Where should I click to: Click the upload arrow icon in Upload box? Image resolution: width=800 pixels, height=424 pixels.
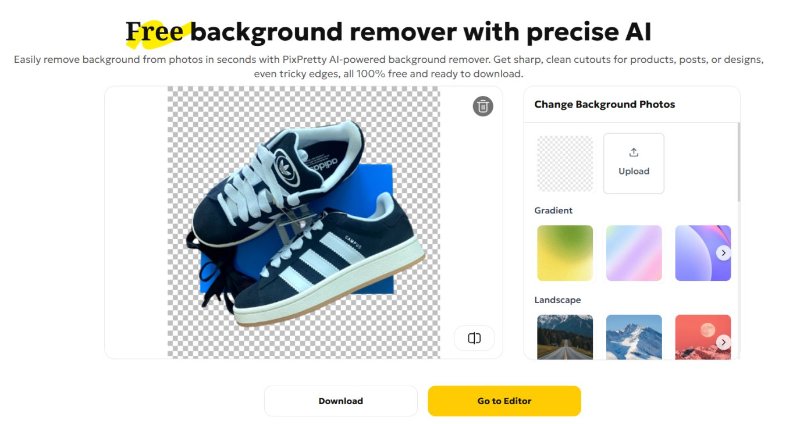tap(634, 153)
